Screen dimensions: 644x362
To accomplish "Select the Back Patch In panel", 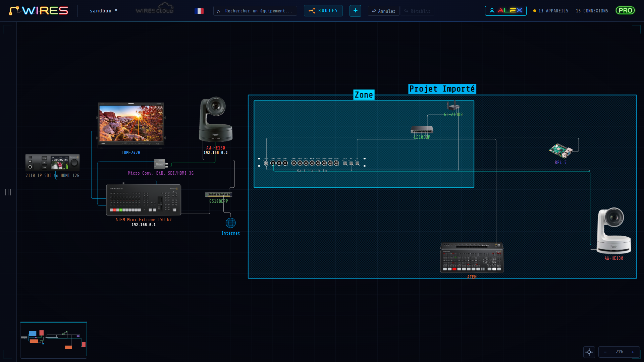I will click(312, 163).
